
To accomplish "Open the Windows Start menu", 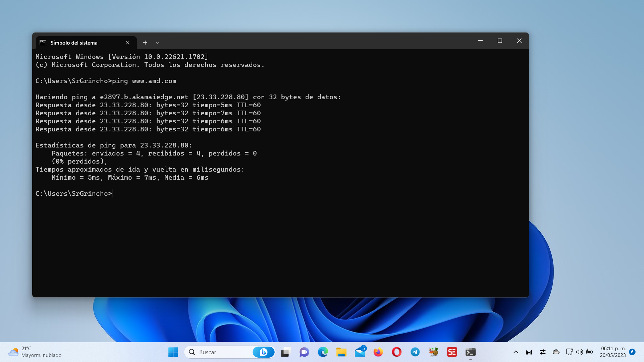I will pyautogui.click(x=173, y=352).
